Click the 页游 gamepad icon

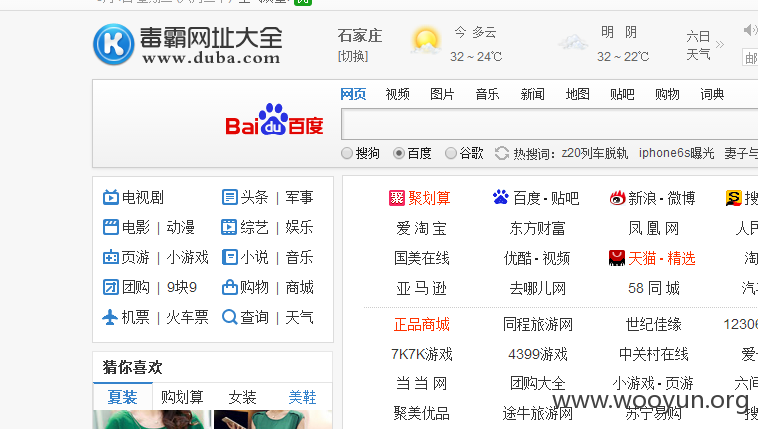[111, 257]
